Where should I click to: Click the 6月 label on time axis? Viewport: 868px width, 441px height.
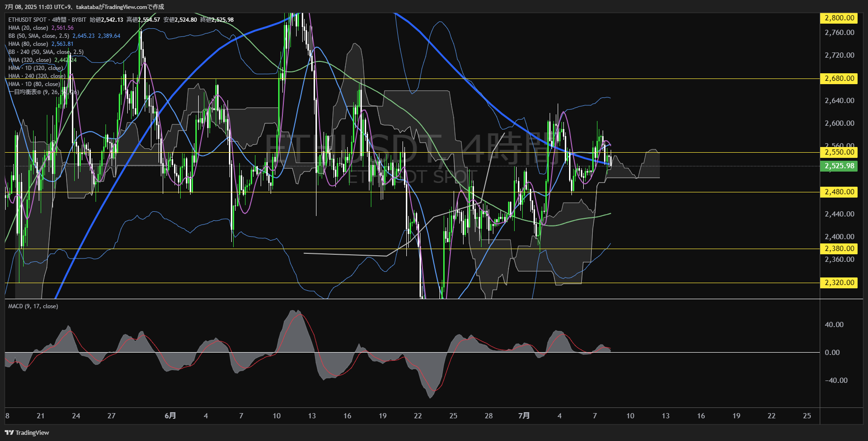(x=170, y=416)
